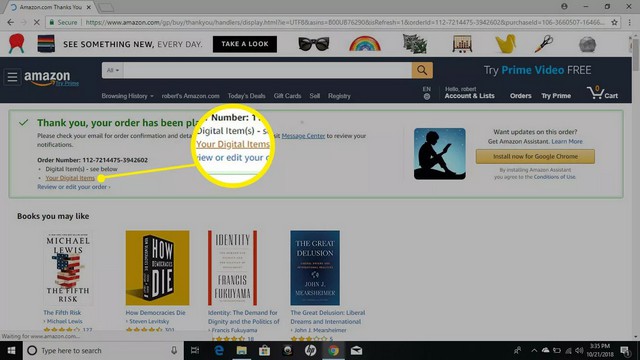
Task: Click the orange search magnifier button
Action: click(422, 70)
